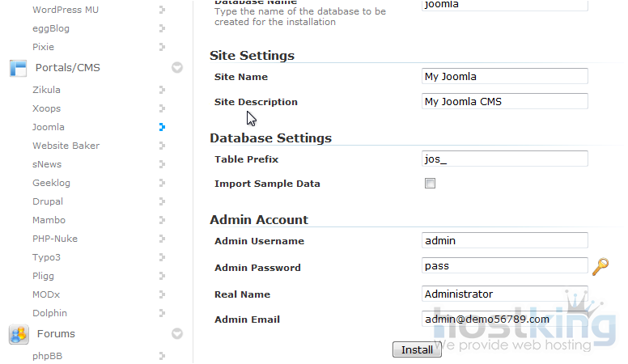Click the Portals/CMS category icon
Viewport: 628px width, 364px height.
coord(18,68)
